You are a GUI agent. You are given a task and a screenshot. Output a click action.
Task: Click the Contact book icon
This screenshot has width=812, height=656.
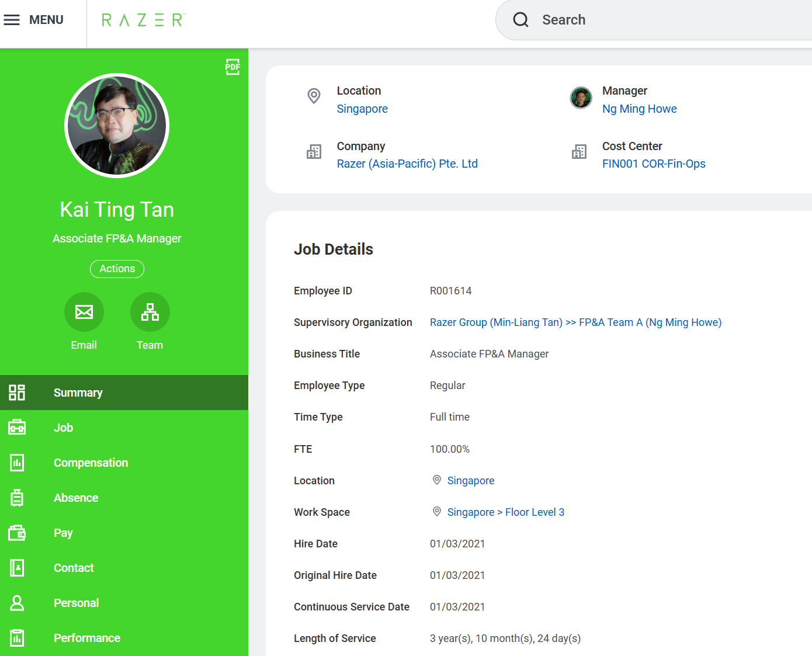click(x=17, y=568)
